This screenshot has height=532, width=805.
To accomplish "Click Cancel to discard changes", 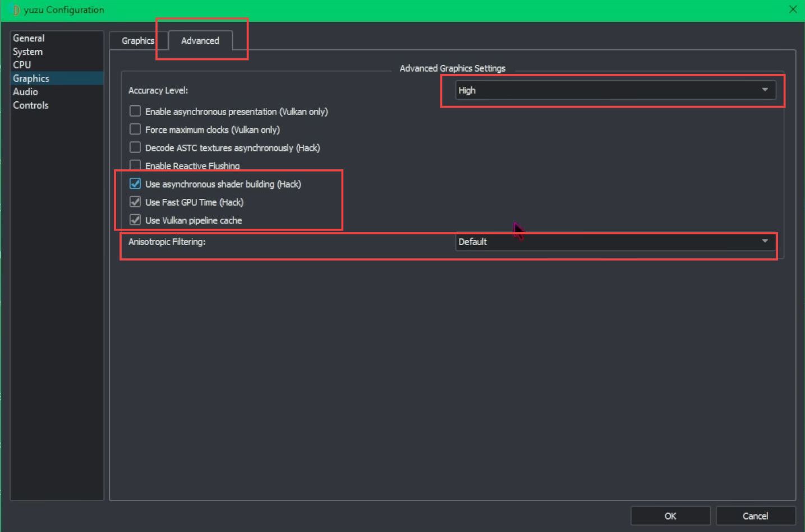I will [x=755, y=516].
